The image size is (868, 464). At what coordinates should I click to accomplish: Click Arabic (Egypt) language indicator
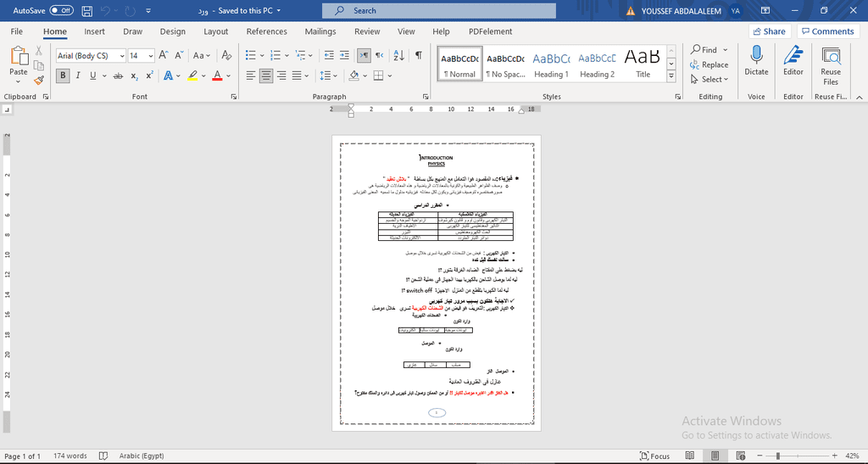pos(142,456)
